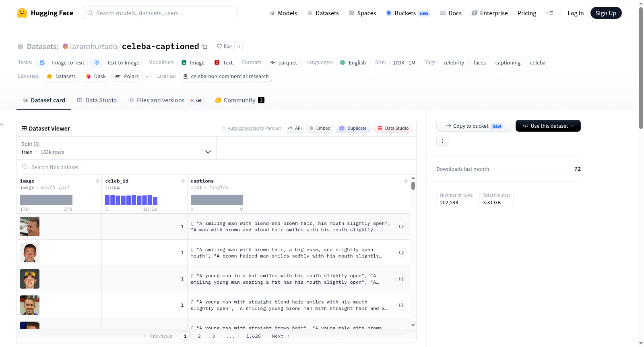Viewport: 644px width, 347px height.
Task: Click the API button
Action: [x=295, y=128]
